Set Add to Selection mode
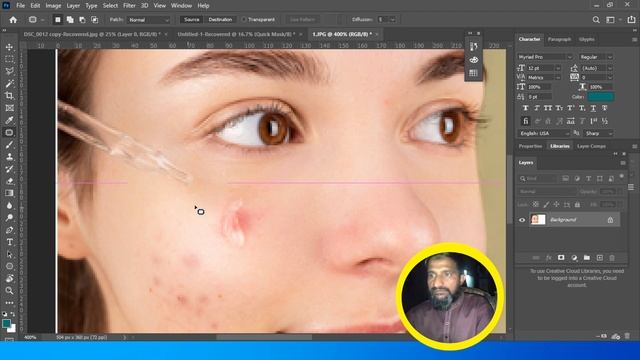Viewport: 640px width, 360px height. pos(70,20)
